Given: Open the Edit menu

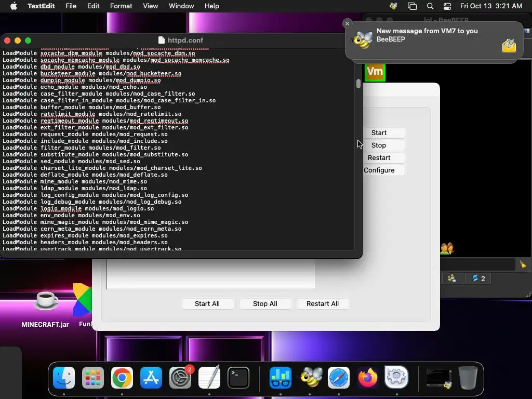Looking at the screenshot, I should tap(94, 6).
